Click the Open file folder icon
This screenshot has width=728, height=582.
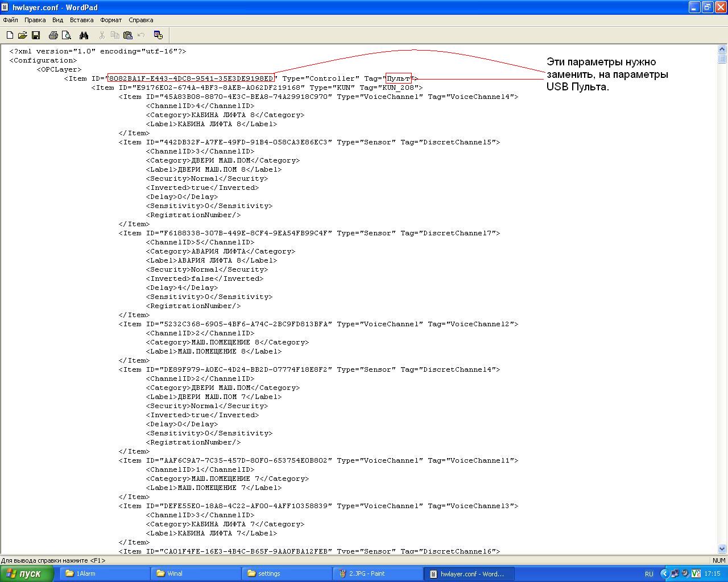pos(23,35)
